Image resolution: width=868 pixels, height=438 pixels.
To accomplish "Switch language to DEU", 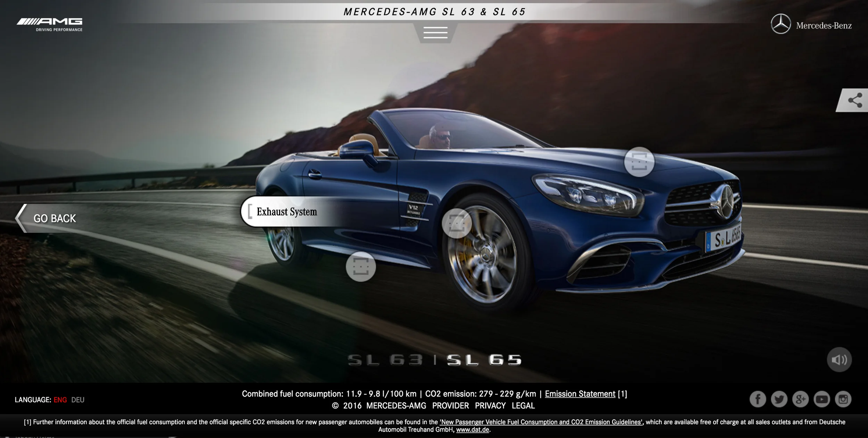I will (x=78, y=400).
